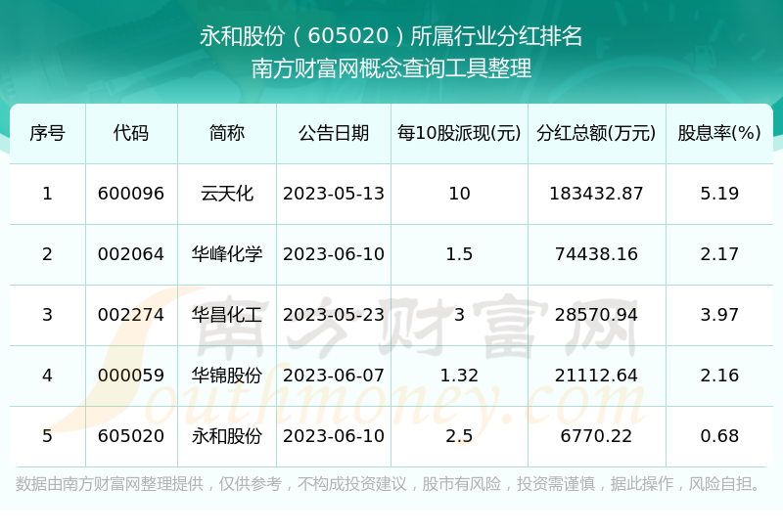Click the 股息率(%) column header
Image resolution: width=783 pixels, height=532 pixels.
719,133
